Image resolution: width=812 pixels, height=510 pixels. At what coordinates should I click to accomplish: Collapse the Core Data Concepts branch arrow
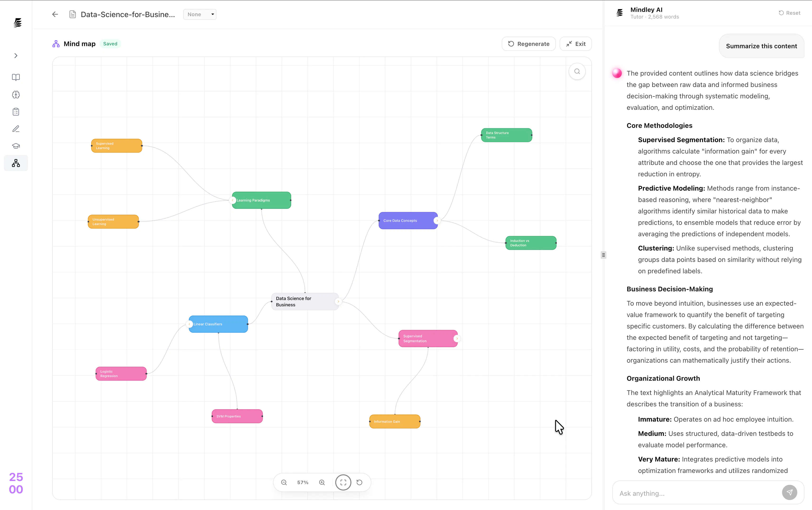pos(437,221)
